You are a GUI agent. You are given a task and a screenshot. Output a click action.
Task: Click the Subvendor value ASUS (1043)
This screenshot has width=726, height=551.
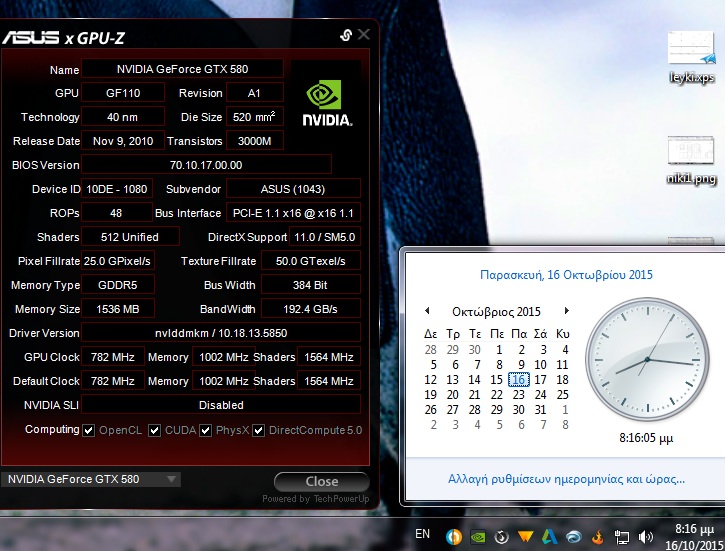[x=293, y=189]
